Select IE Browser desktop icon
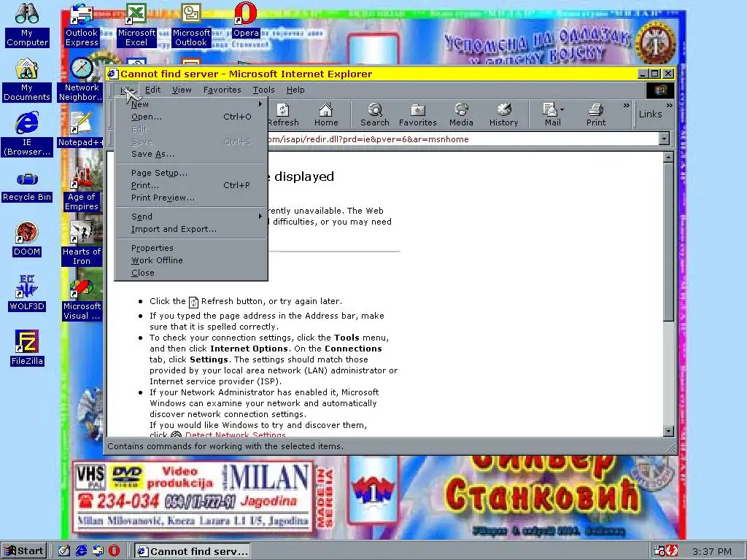This screenshot has height=560, width=747. (x=27, y=134)
